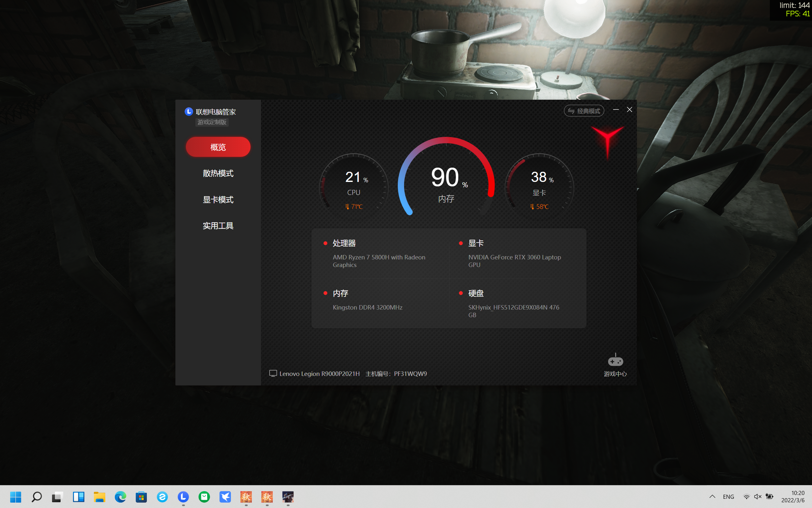Screen dimensions: 812x508
Task: Open Microsoft Store from taskbar
Action: pos(141,497)
